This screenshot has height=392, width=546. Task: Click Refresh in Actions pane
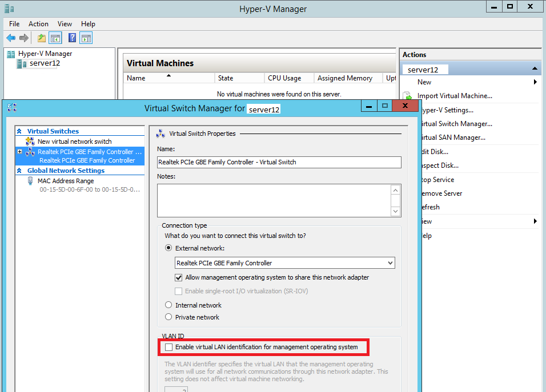point(431,207)
